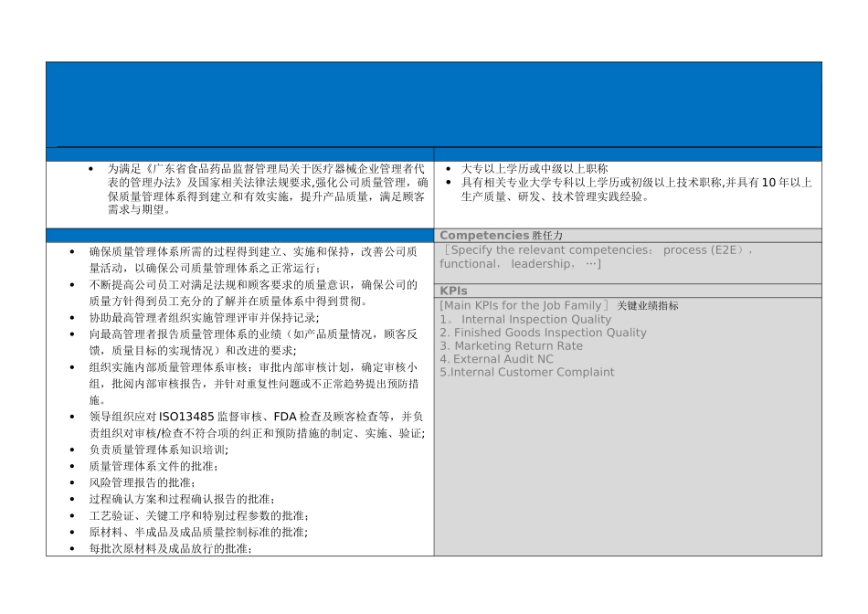Click the line starting '为满足《广东省食品药品监督管理局'
The image size is (868, 614).
266,169
